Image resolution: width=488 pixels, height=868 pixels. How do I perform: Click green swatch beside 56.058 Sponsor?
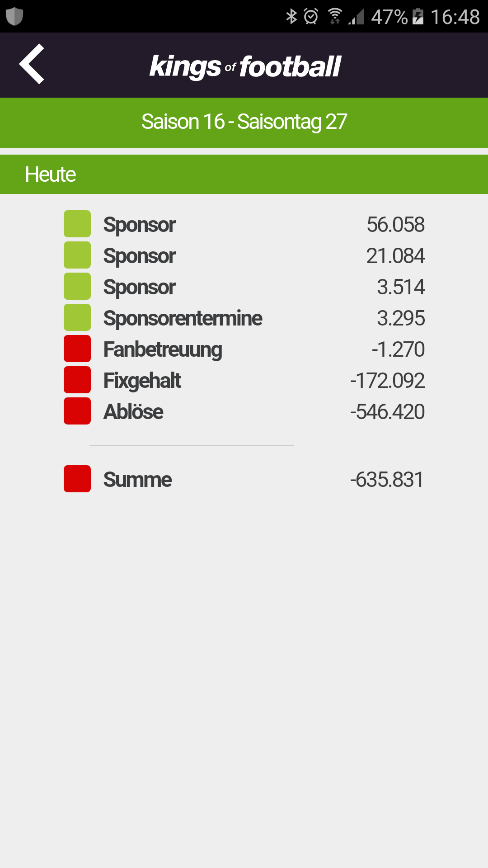pos(77,224)
